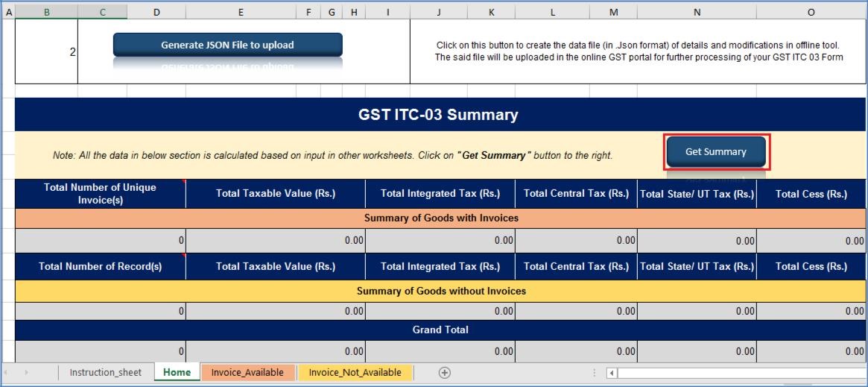Click Total State/ UT Tax header in records section
Screen dimensions: 868x387
pyautogui.click(x=697, y=266)
